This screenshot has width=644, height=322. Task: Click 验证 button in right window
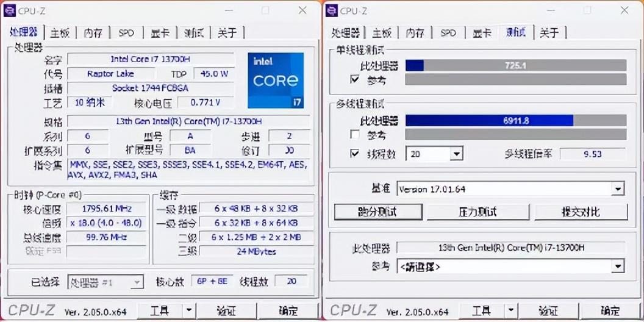(x=548, y=310)
